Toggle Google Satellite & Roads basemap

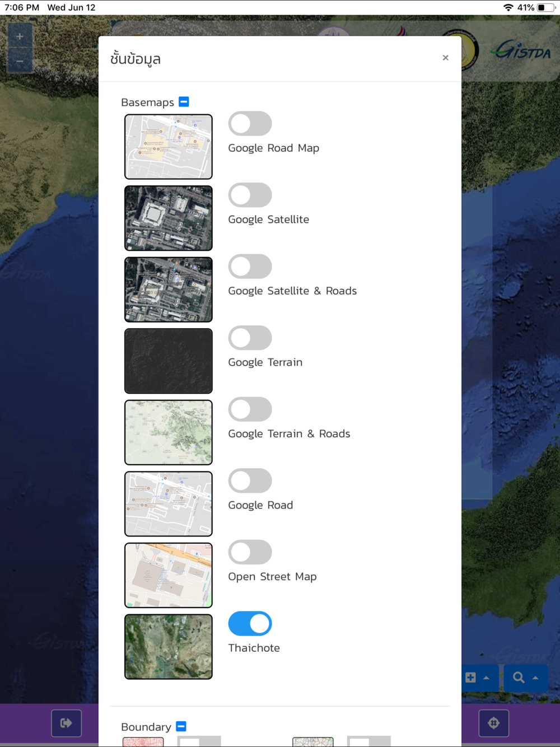[250, 267]
